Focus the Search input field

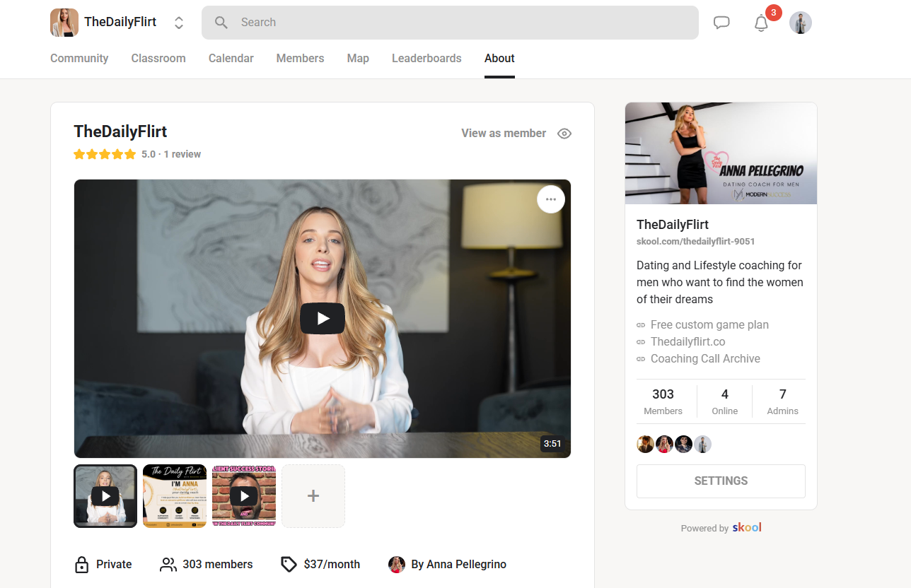450,23
